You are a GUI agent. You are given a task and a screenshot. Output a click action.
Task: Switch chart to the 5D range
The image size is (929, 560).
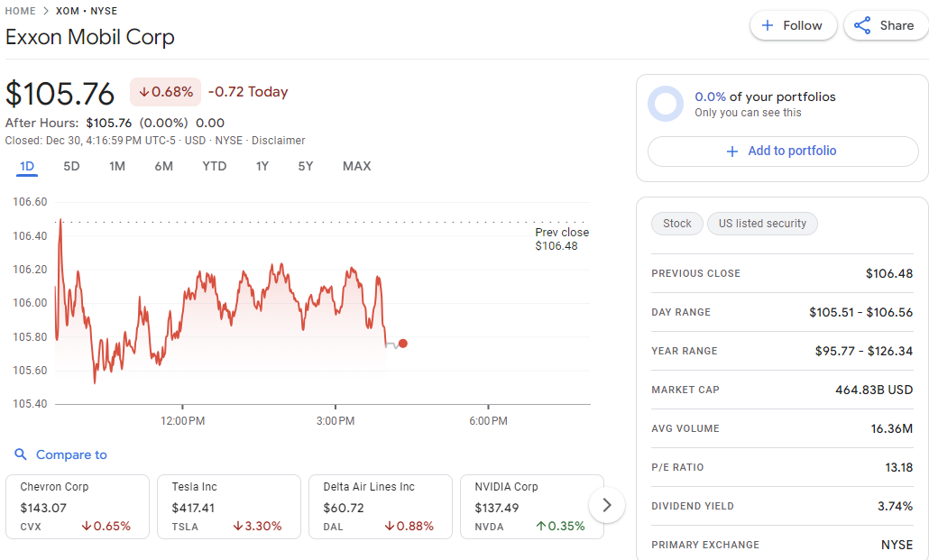(71, 167)
